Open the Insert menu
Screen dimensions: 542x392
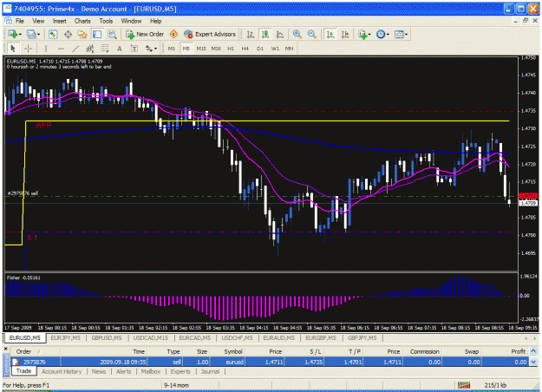(60, 21)
